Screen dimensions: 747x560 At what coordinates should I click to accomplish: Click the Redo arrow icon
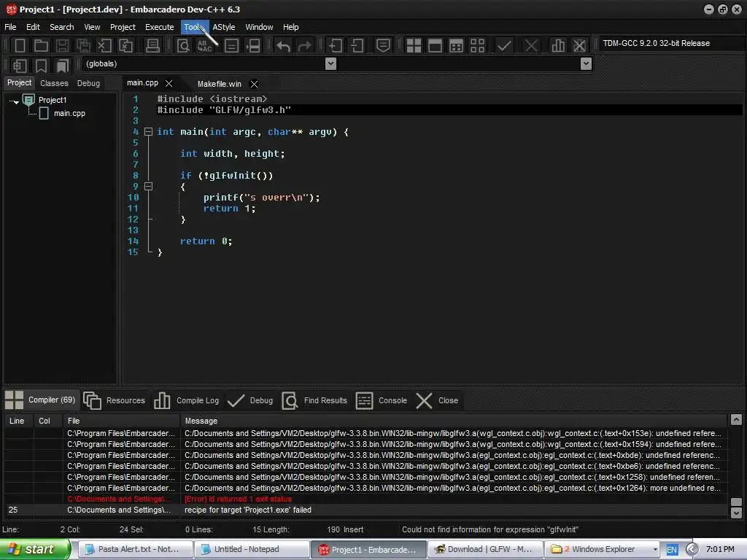[x=304, y=46]
